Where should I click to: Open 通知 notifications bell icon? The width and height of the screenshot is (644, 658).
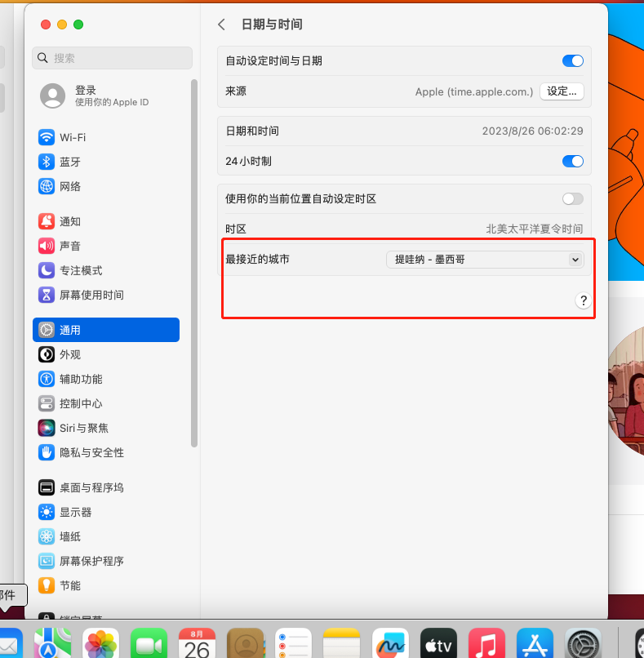click(47, 221)
